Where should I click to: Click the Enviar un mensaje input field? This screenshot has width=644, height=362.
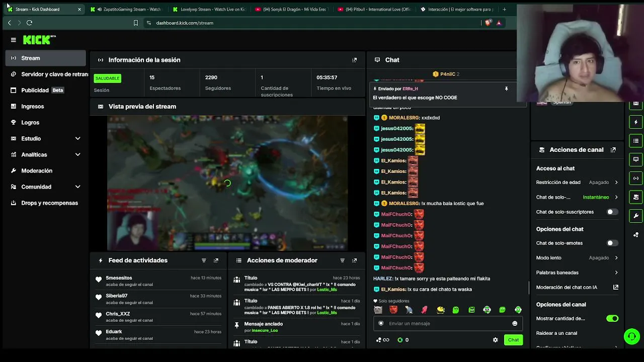[448, 324]
